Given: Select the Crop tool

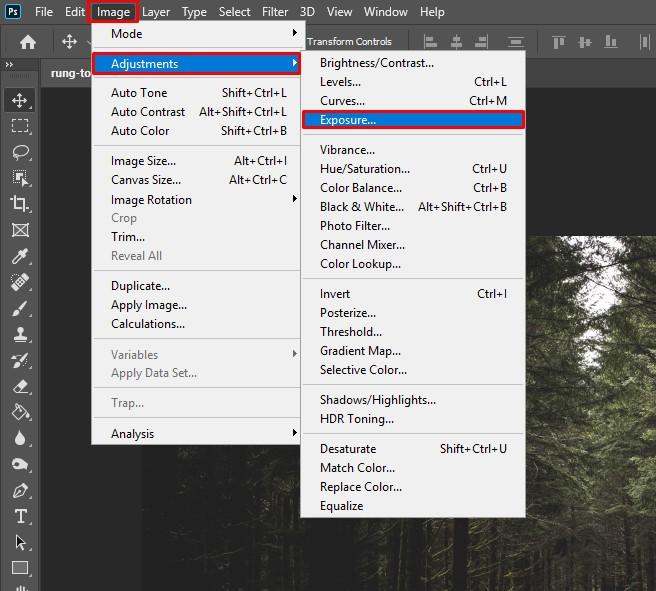Looking at the screenshot, I should (x=20, y=204).
